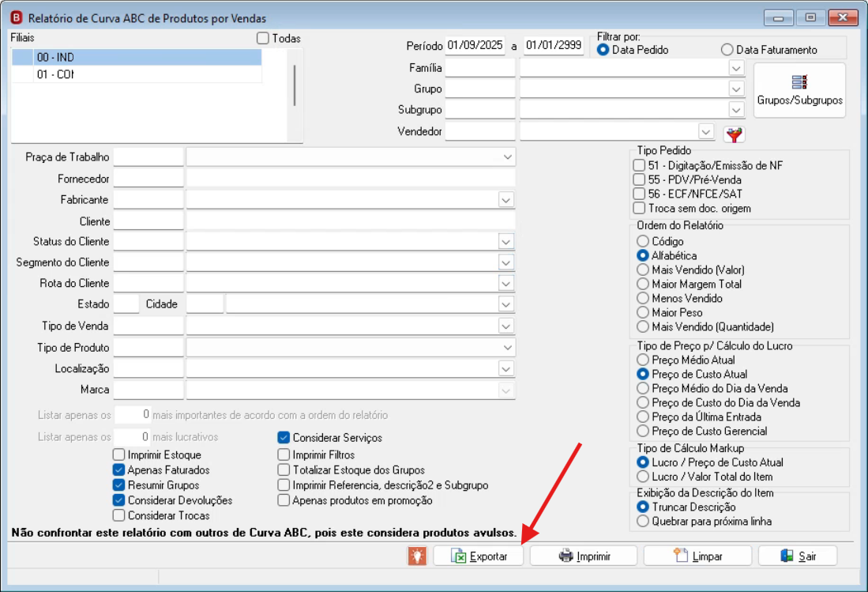Image resolution: width=868 pixels, height=592 pixels.
Task: Expand Status do Cliente dropdown
Action: (x=506, y=241)
